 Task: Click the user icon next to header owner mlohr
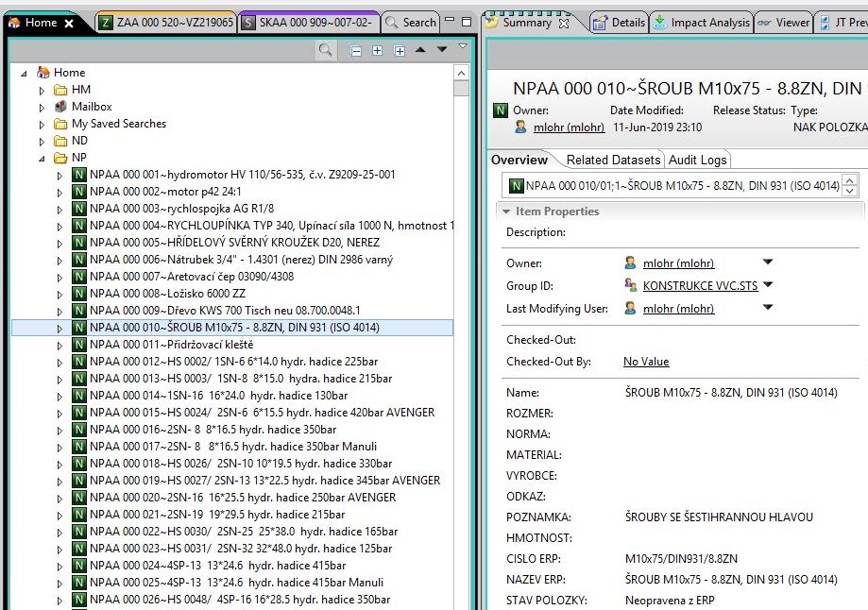[x=520, y=127]
